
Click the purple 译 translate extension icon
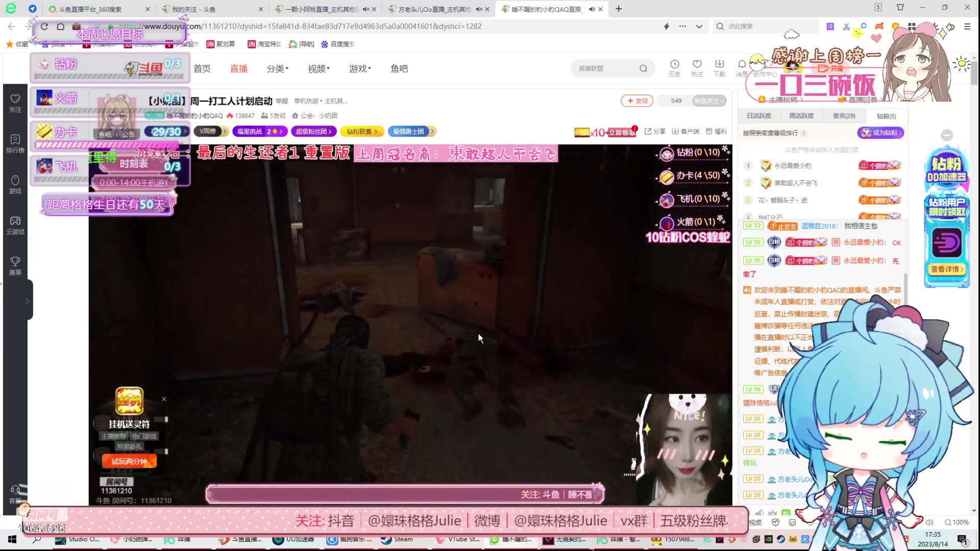click(830, 27)
